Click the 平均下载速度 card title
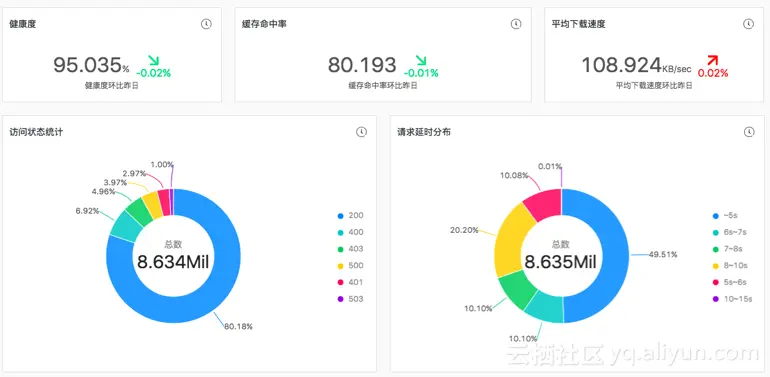This screenshot has height=377, width=770. [578, 24]
